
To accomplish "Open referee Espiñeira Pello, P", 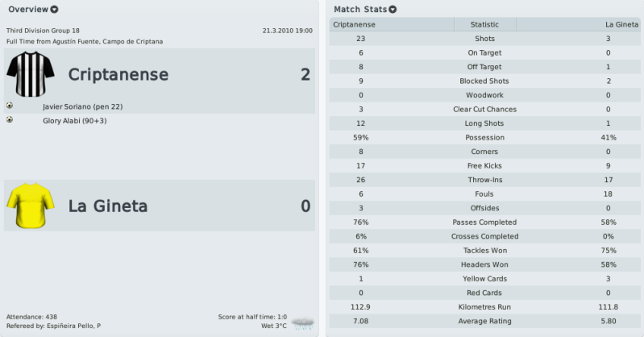I will (73, 326).
